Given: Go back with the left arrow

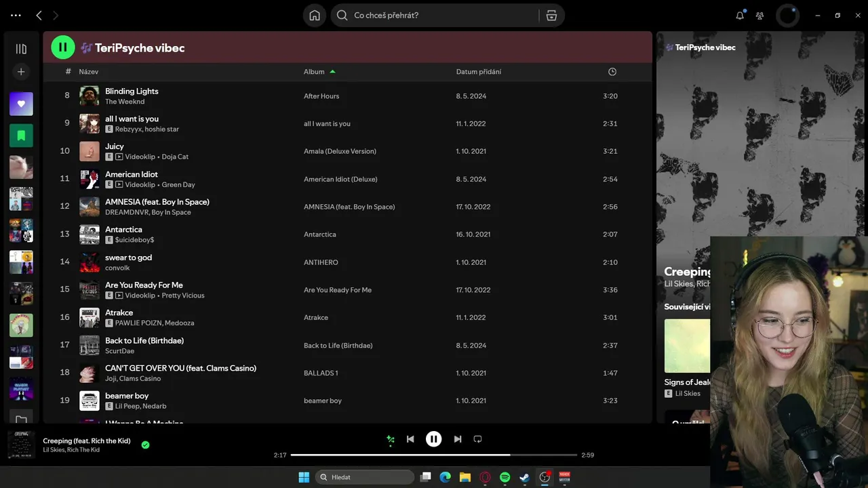Looking at the screenshot, I should coord(39,15).
